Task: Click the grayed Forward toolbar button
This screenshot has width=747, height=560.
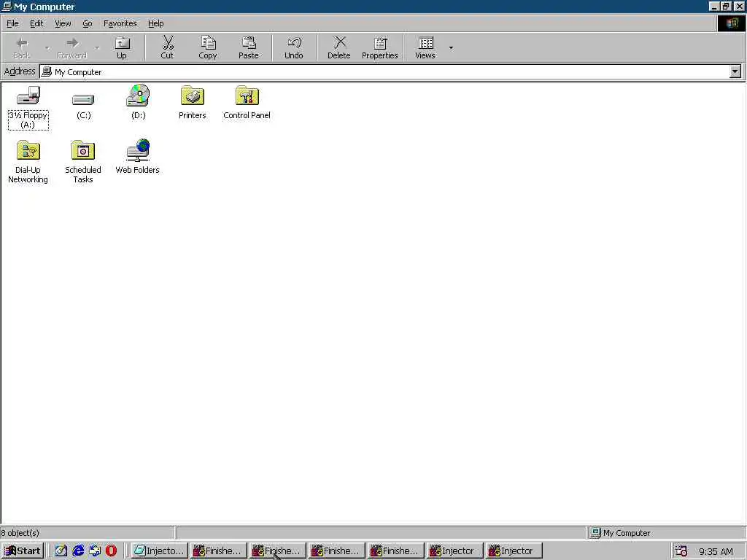Action: (x=72, y=47)
